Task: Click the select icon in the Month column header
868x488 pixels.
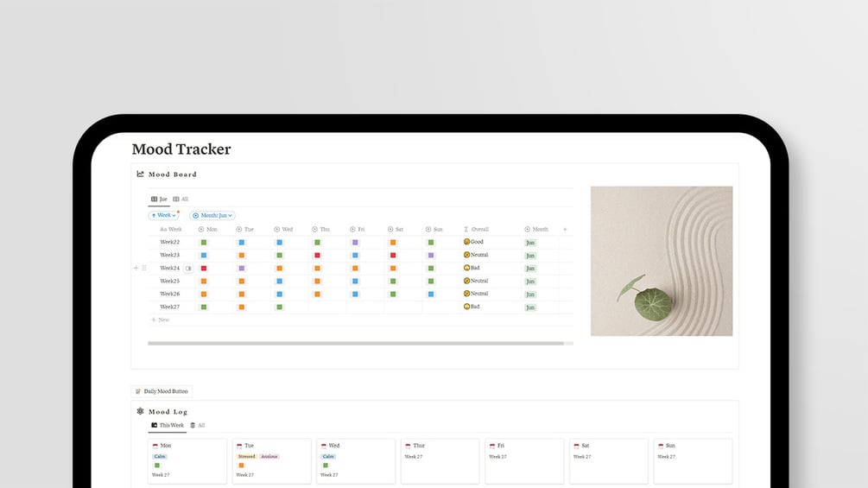Action: click(x=527, y=229)
